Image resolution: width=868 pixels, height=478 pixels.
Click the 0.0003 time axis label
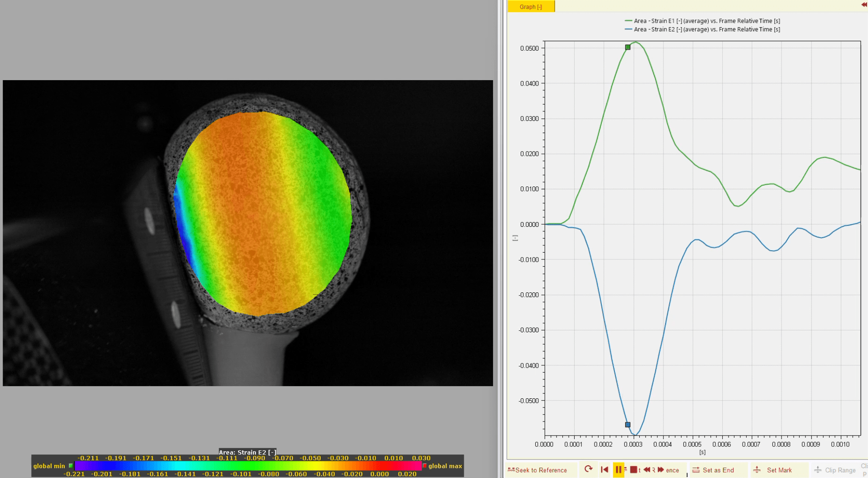pos(633,445)
